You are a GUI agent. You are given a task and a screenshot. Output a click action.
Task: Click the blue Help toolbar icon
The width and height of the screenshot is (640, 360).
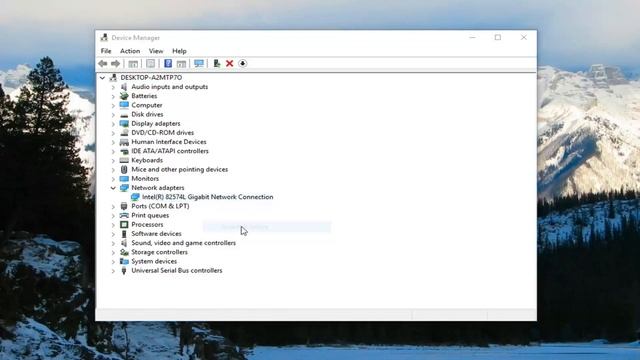point(168,63)
